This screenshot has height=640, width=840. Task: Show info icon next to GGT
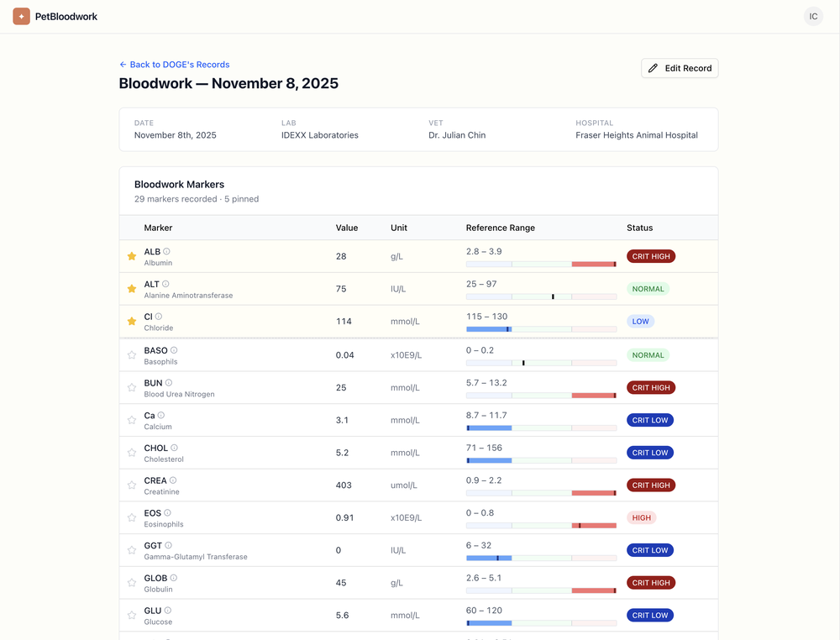point(168,545)
